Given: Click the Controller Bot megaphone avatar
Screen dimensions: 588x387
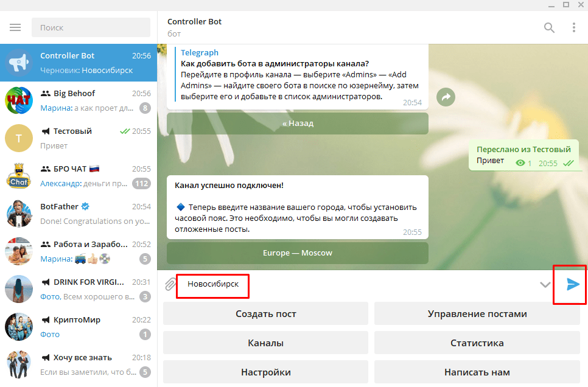Looking at the screenshot, I should click(19, 63).
